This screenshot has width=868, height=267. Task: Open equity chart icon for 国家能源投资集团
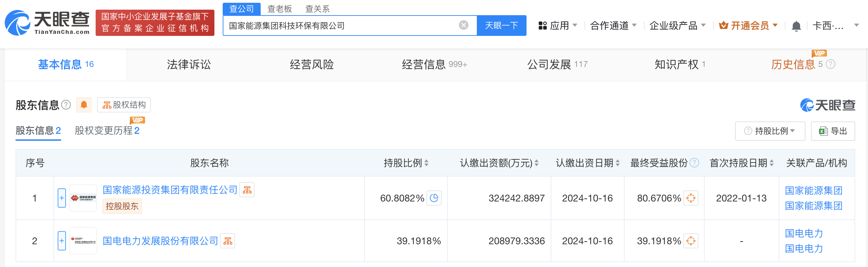click(x=247, y=190)
